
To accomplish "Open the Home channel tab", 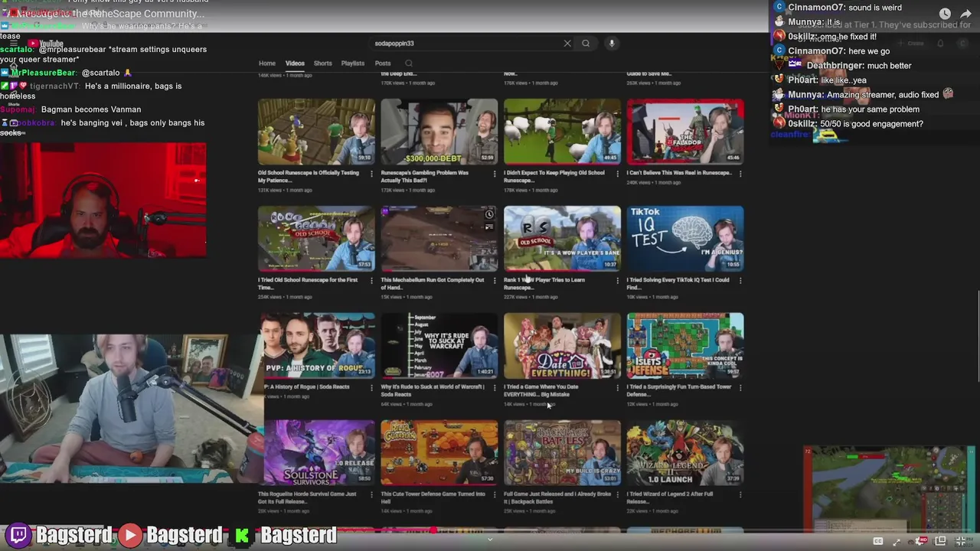I will point(267,64).
